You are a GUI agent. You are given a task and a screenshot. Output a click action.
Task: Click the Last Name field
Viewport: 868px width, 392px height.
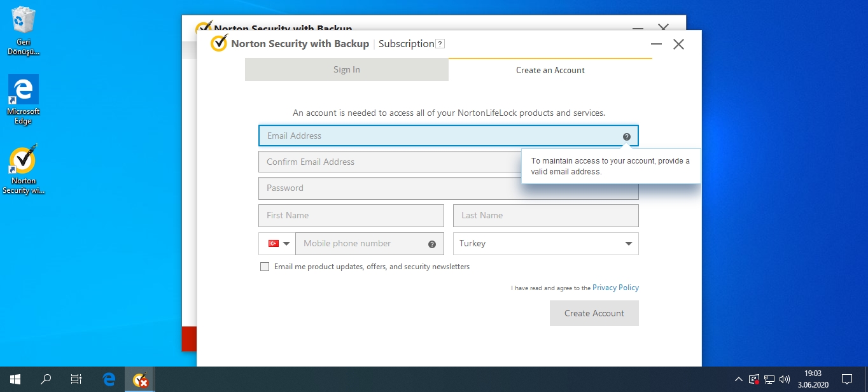[x=545, y=216]
